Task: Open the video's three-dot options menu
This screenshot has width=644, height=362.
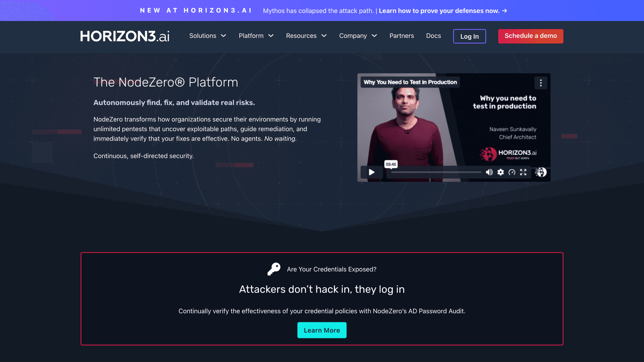Action: tap(541, 83)
